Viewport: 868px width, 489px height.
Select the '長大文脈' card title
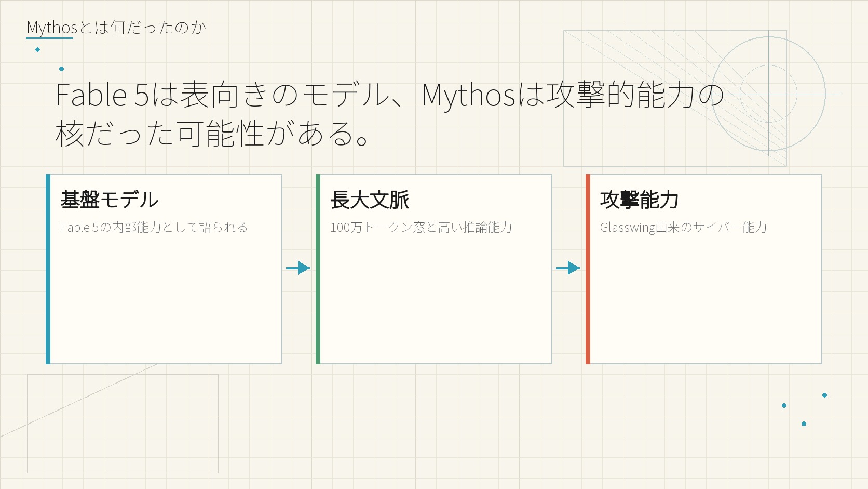point(370,200)
